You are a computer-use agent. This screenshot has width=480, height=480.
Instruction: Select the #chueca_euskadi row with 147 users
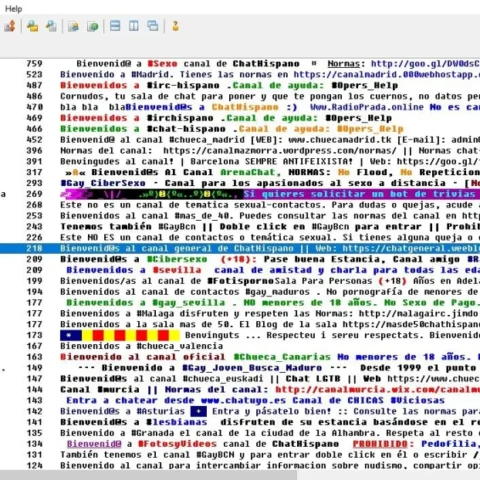tap(240, 379)
